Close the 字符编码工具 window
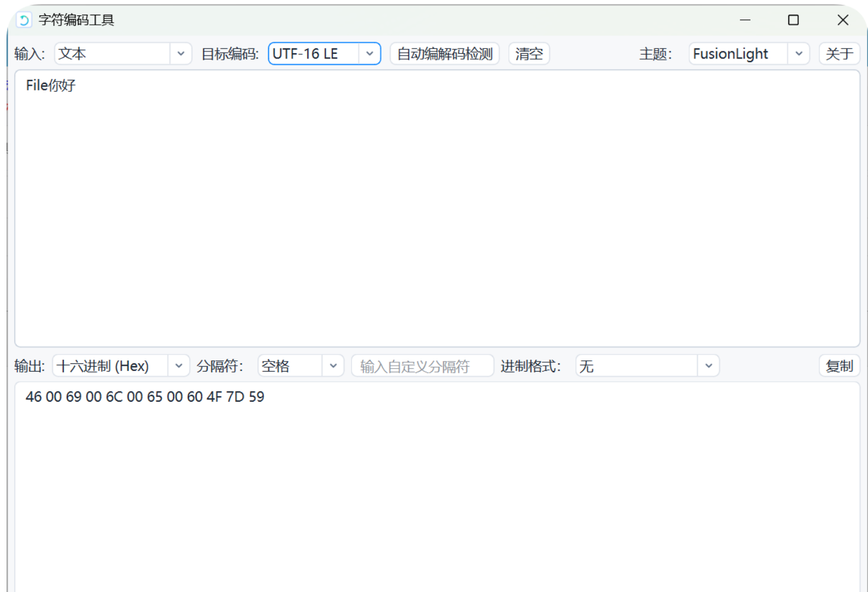The height and width of the screenshot is (592, 868). pos(843,20)
